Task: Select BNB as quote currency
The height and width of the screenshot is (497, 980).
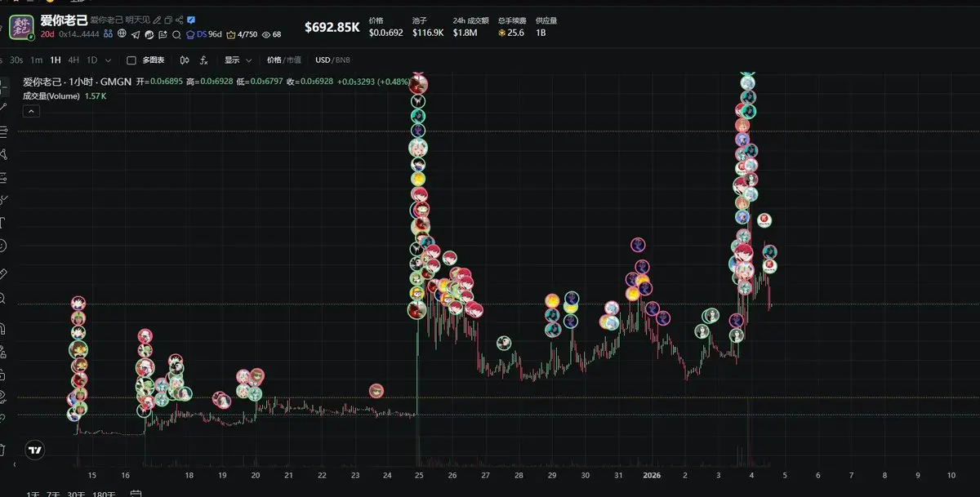Action: point(343,60)
